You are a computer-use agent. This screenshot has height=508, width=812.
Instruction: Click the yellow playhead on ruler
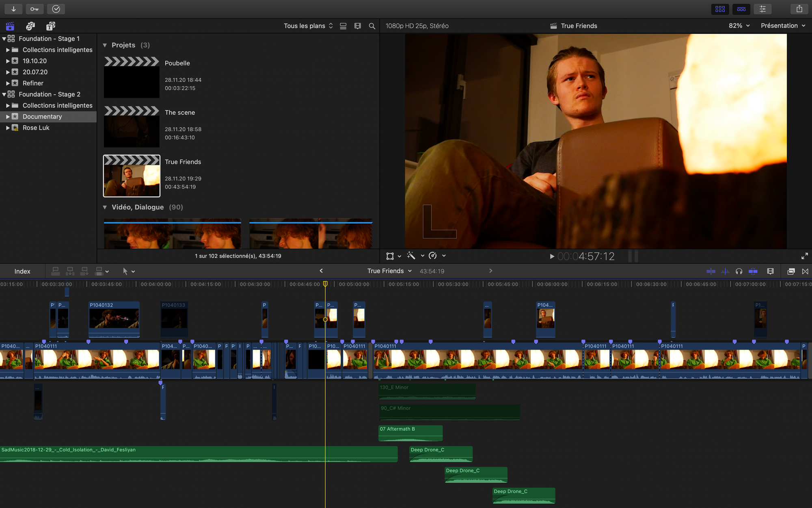[325, 284]
